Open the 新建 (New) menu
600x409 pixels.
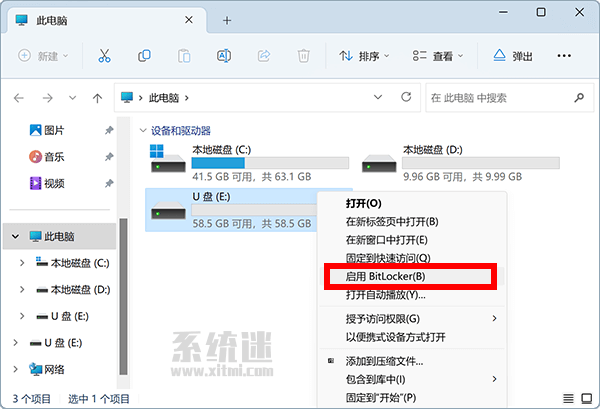click(43, 56)
